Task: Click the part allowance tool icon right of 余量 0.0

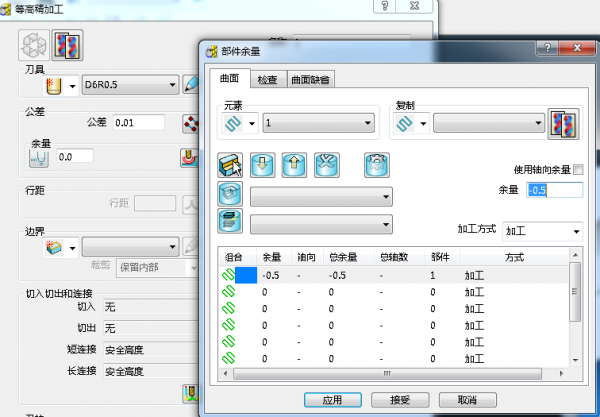Action: click(x=189, y=158)
